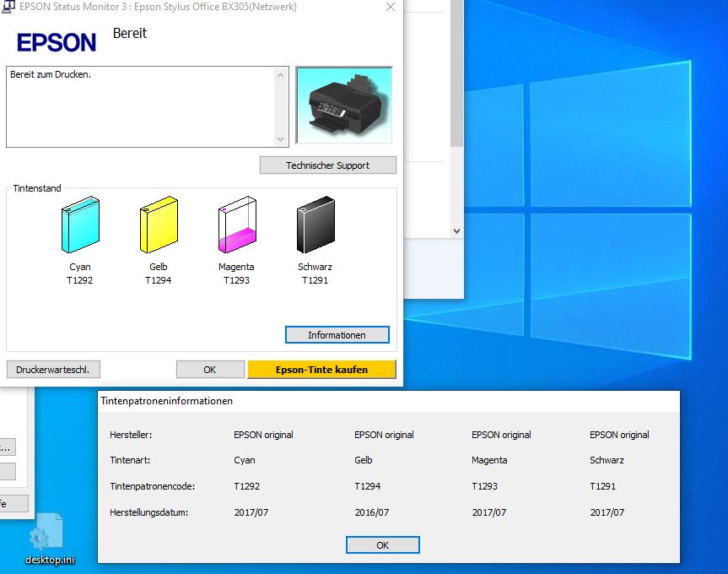Click the 'Tintenstand' group label
The width and height of the screenshot is (728, 574).
(37, 188)
